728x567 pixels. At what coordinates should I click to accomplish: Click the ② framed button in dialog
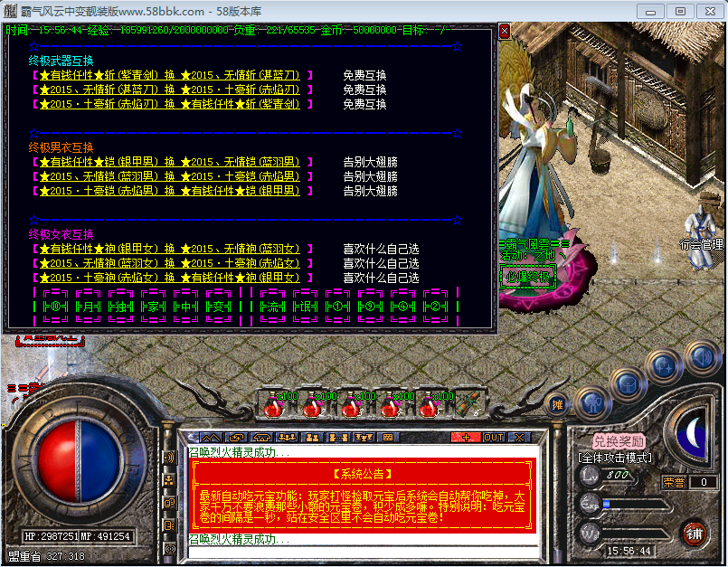coord(435,306)
